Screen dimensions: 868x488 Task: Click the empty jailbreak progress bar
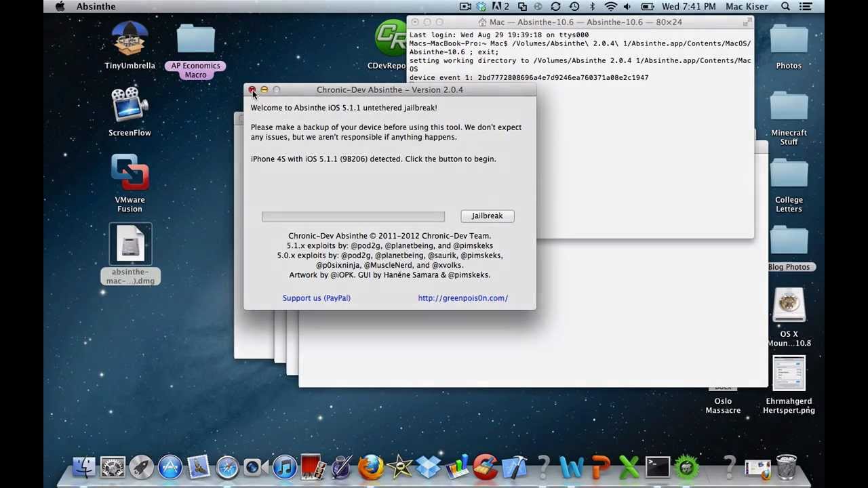click(353, 216)
